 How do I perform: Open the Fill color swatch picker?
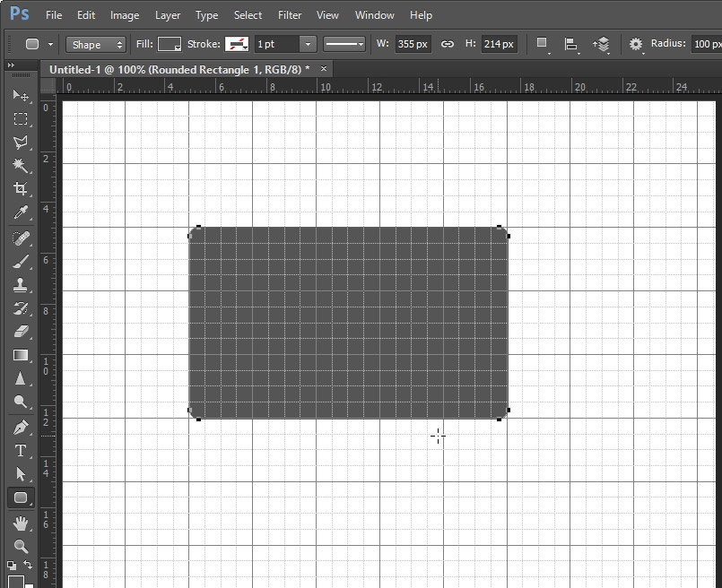170,45
